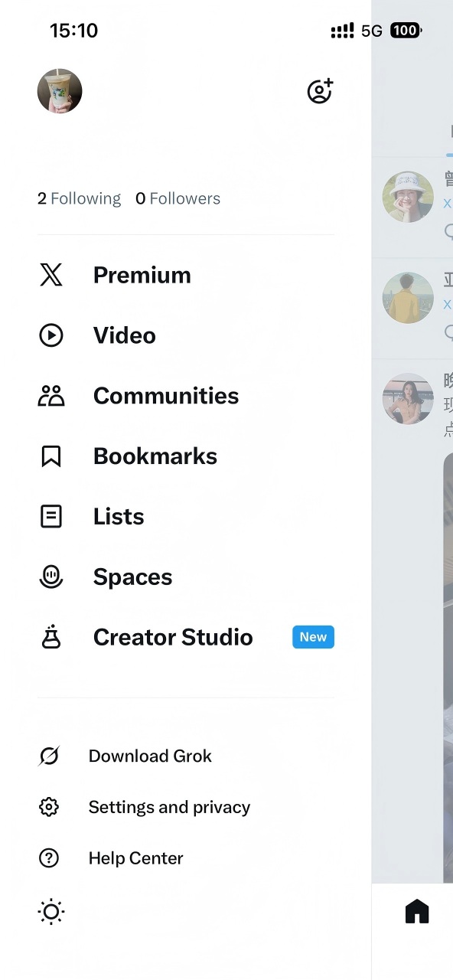Click the Communities people icon
Screen dimensions: 453x980
51,396
